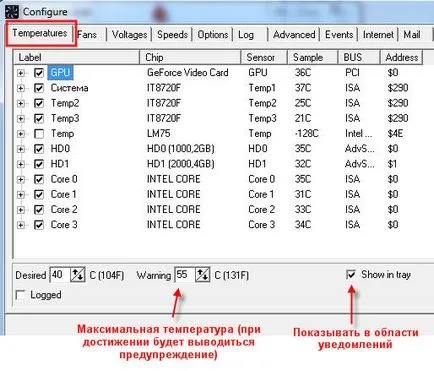The height and width of the screenshot is (371, 434).
Task: Expand the Core 0 tree row
Action: pos(21,179)
